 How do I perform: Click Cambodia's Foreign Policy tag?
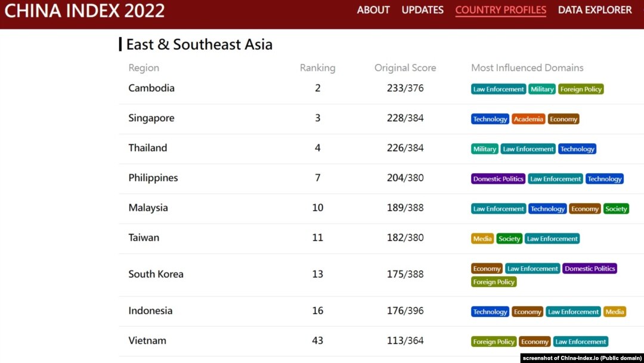pos(581,89)
